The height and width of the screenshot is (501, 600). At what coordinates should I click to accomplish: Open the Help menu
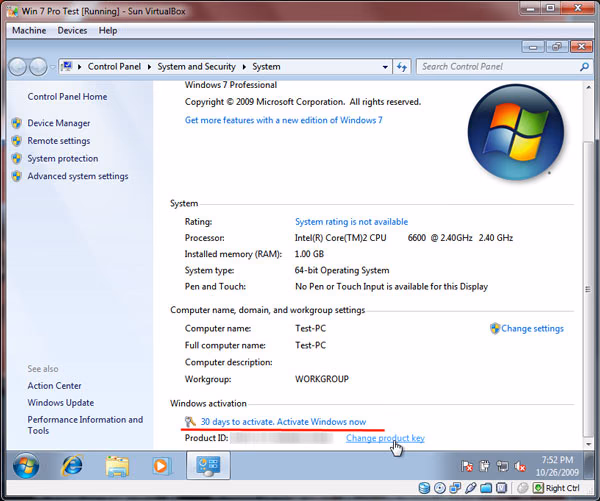[x=108, y=31]
